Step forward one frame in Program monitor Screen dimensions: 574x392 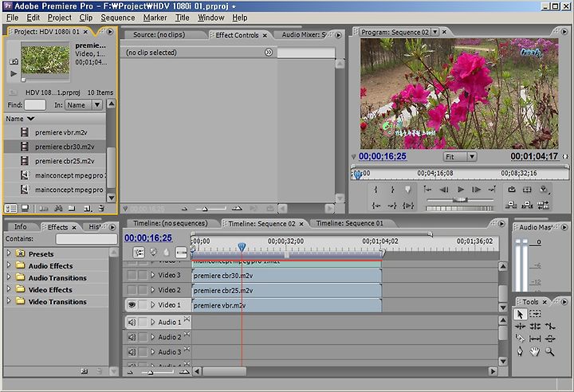pos(476,190)
